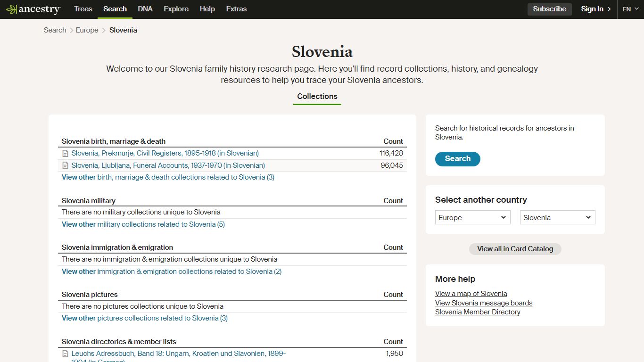
Task: Open Slovenia, Ljubljana, Funeral Accounts collection
Action: coord(168,165)
